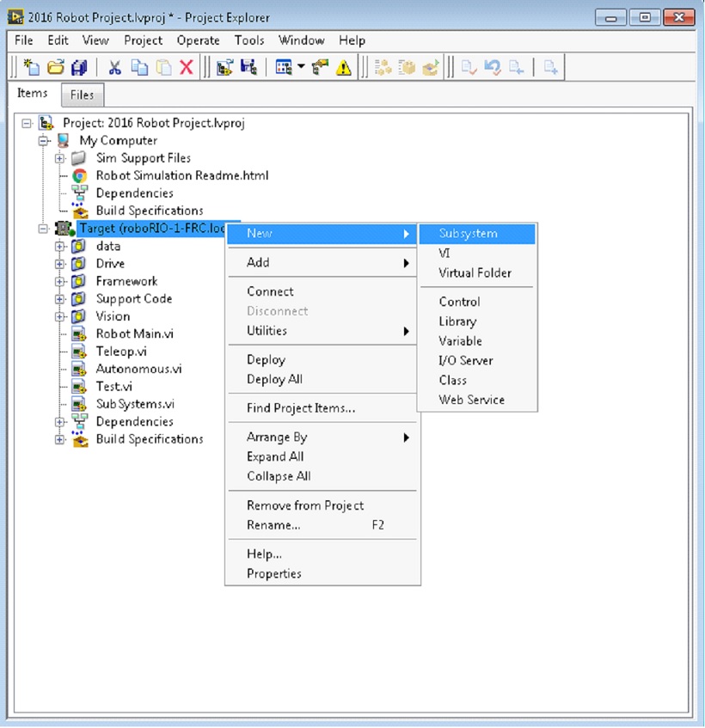Click the red Delete X icon

click(x=187, y=68)
